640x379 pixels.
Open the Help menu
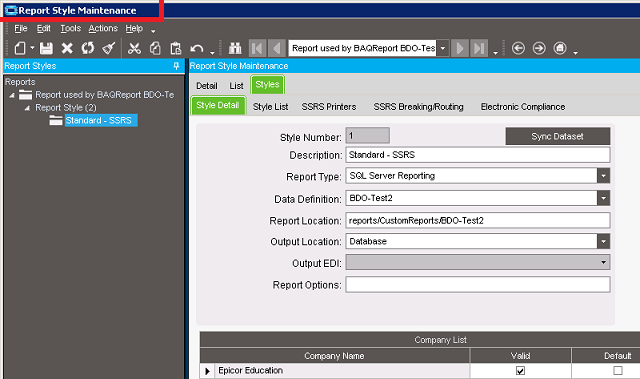point(134,28)
